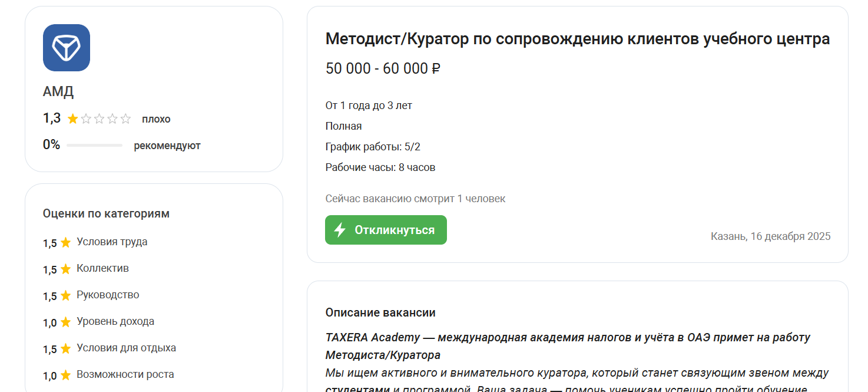Click the star beside "Условия труда"
The image size is (868, 392).
[x=66, y=241]
